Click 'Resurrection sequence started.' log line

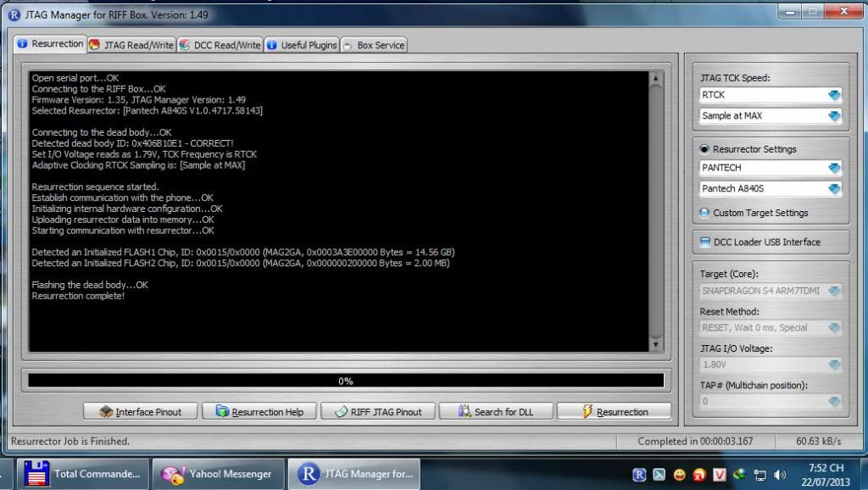(x=95, y=187)
